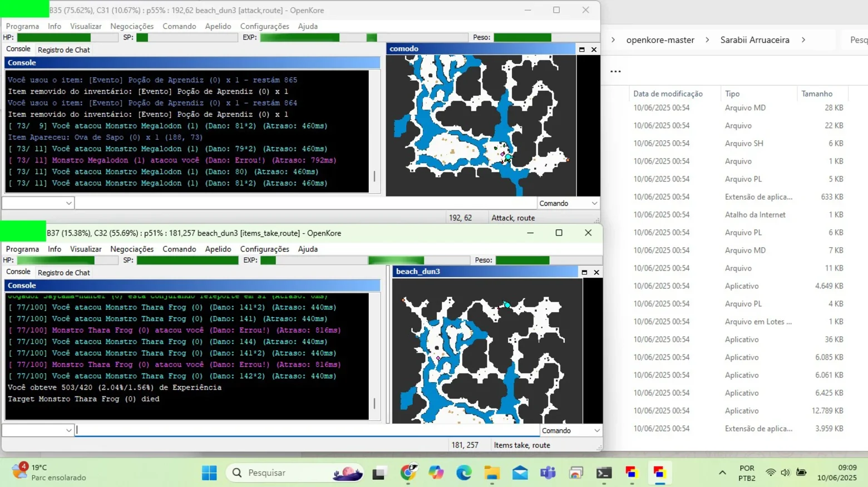Show hidden system tray icons

point(722,473)
